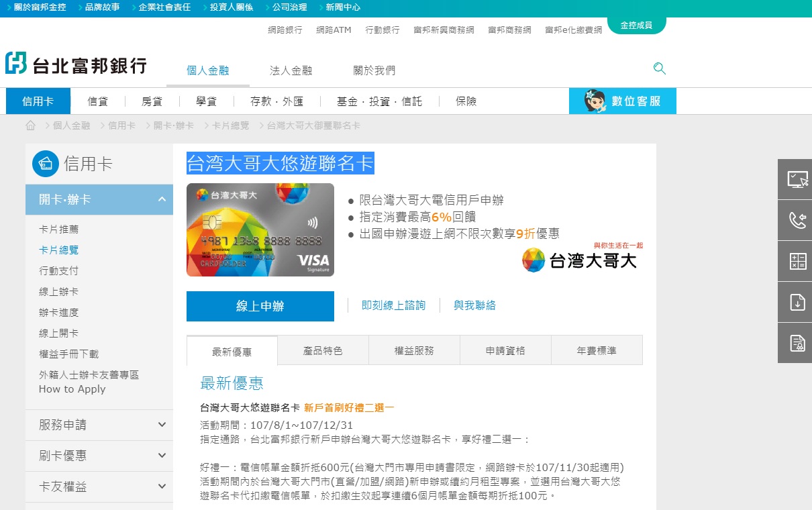Select 權益手冊下載 in sidebar
The height and width of the screenshot is (510, 812).
tap(69, 354)
